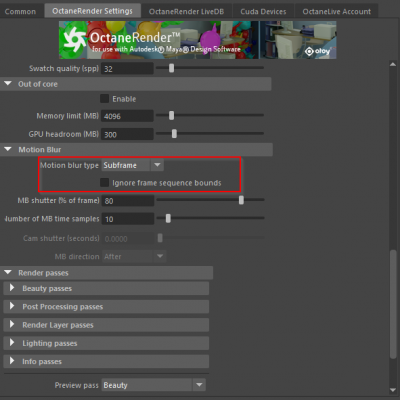Adjust the MB time samples slider

168,218
